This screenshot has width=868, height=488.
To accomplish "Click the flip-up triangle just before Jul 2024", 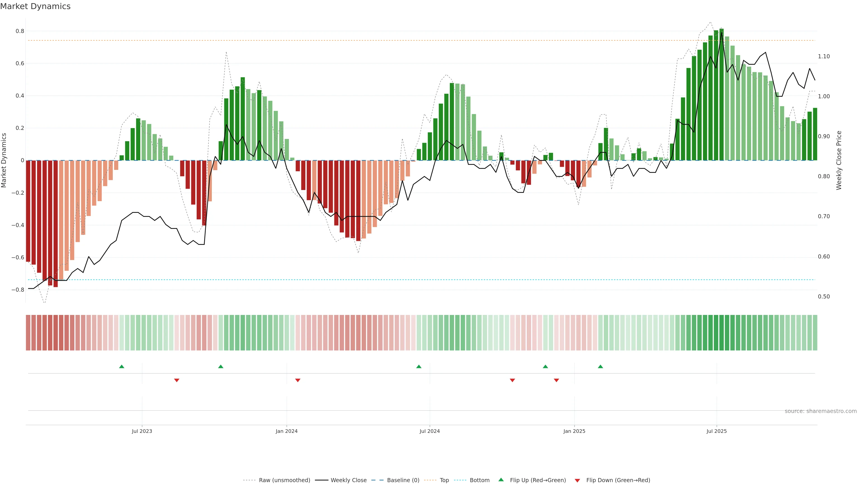I will [419, 366].
